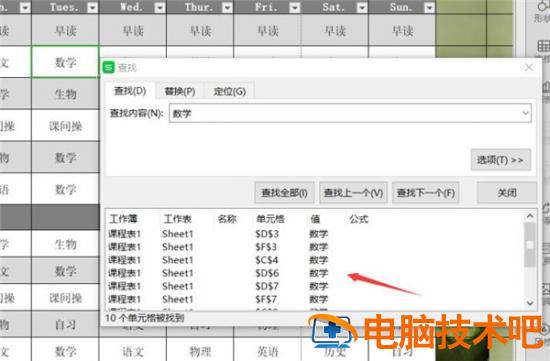Click the table icon in right sidebar

tap(543, 46)
